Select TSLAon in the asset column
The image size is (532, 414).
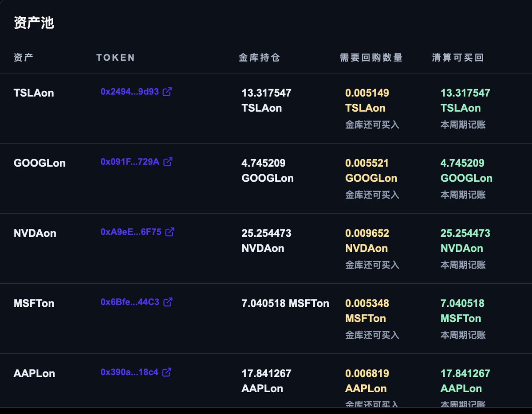[34, 93]
